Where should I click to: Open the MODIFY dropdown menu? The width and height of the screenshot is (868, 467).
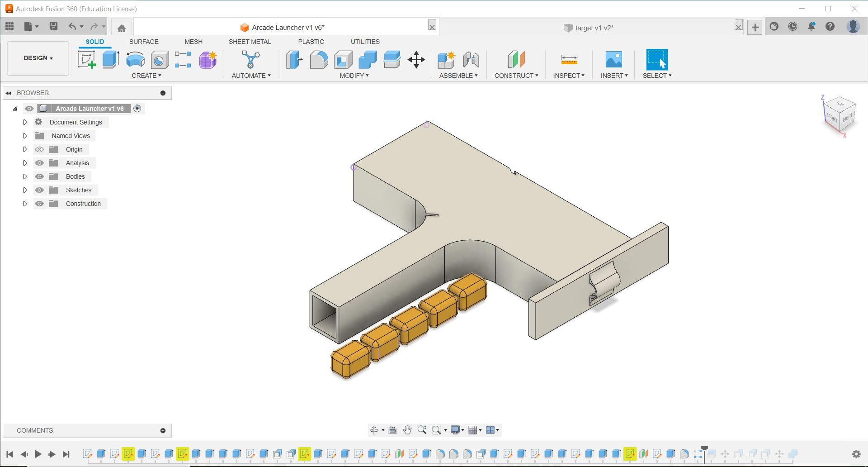click(x=354, y=76)
